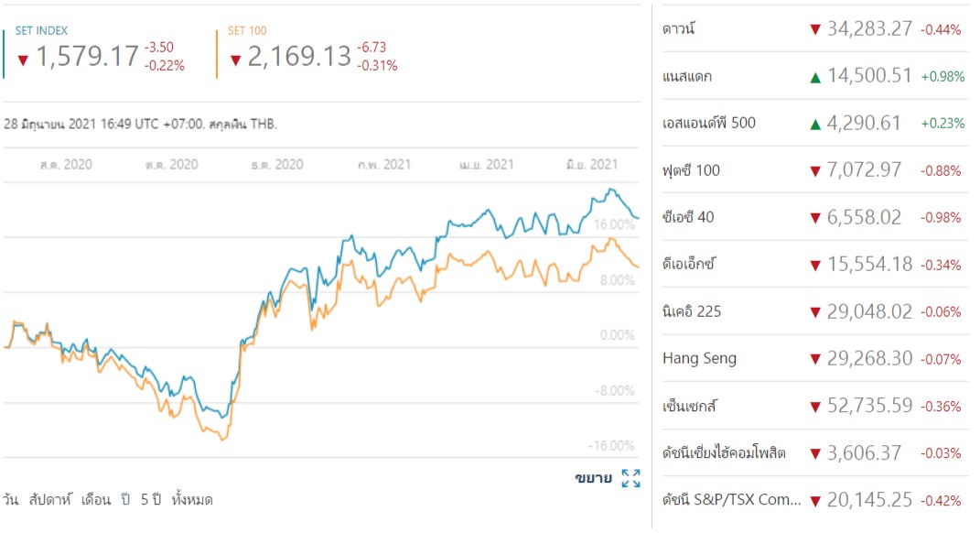The width and height of the screenshot is (980, 533).
Task: Click the red down arrow beside นิเคอิ 225
Action: pos(814,312)
